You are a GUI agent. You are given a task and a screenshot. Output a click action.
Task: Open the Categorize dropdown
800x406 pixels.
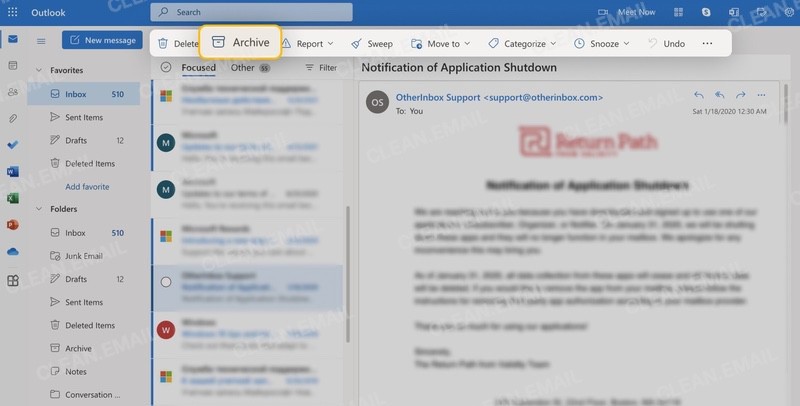(x=522, y=44)
